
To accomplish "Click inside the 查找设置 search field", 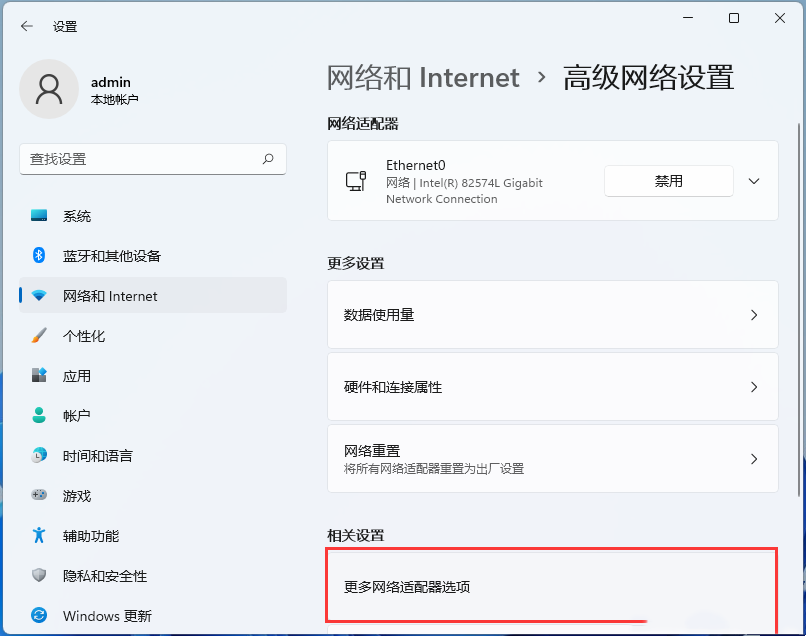I will click(150, 159).
